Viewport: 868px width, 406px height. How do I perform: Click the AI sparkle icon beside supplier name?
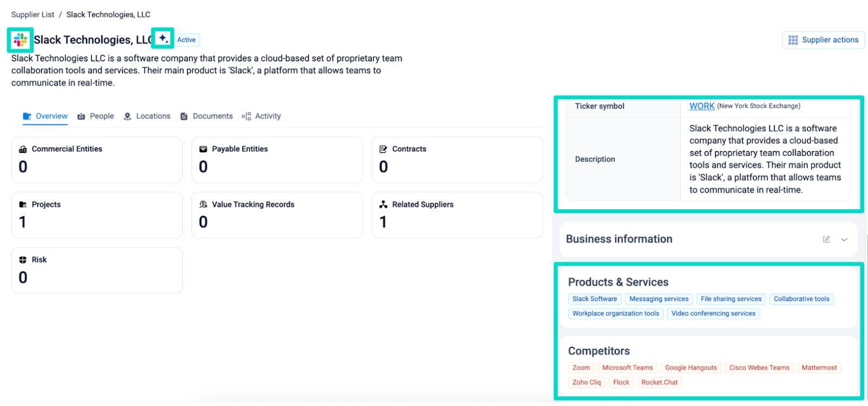(163, 38)
